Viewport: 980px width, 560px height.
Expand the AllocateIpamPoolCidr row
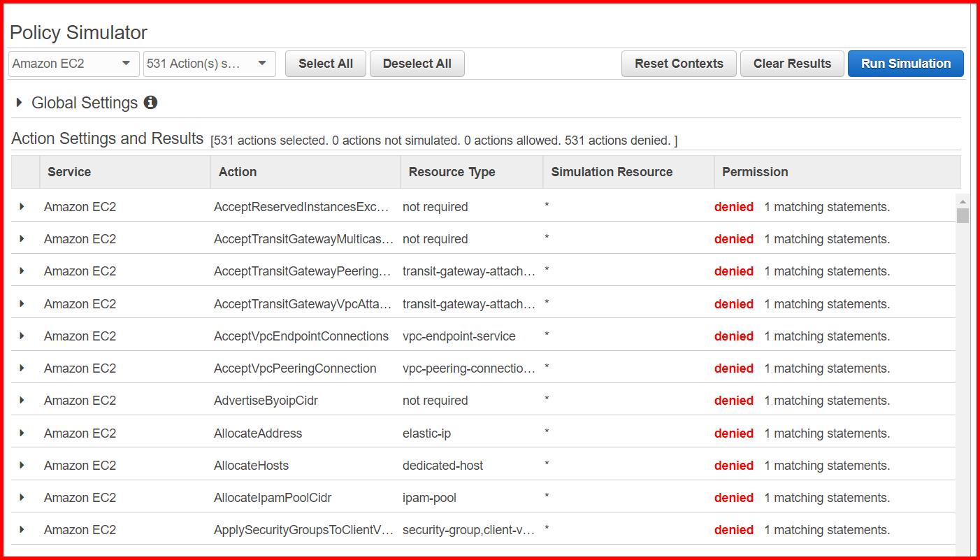21,497
